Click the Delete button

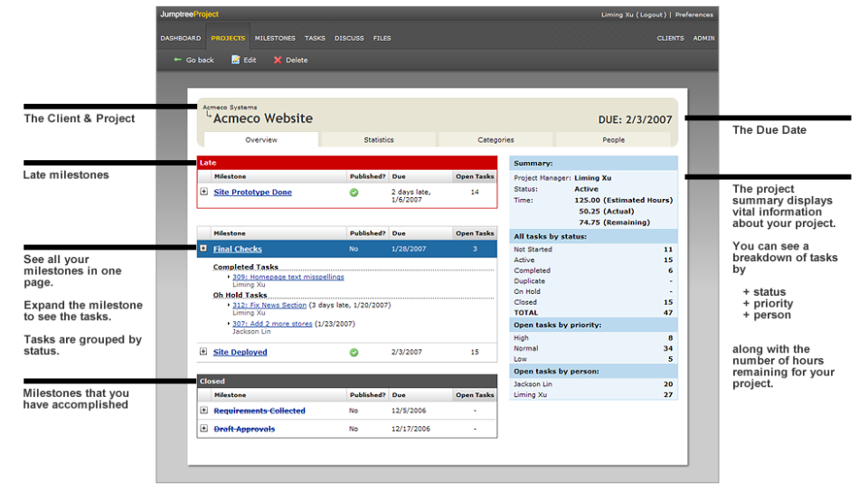point(290,60)
